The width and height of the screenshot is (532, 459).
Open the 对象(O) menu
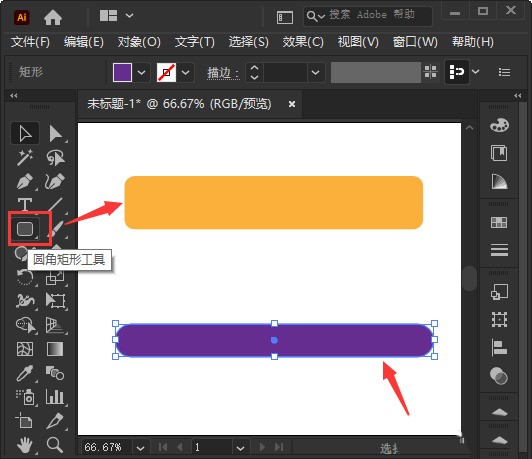pyautogui.click(x=139, y=42)
